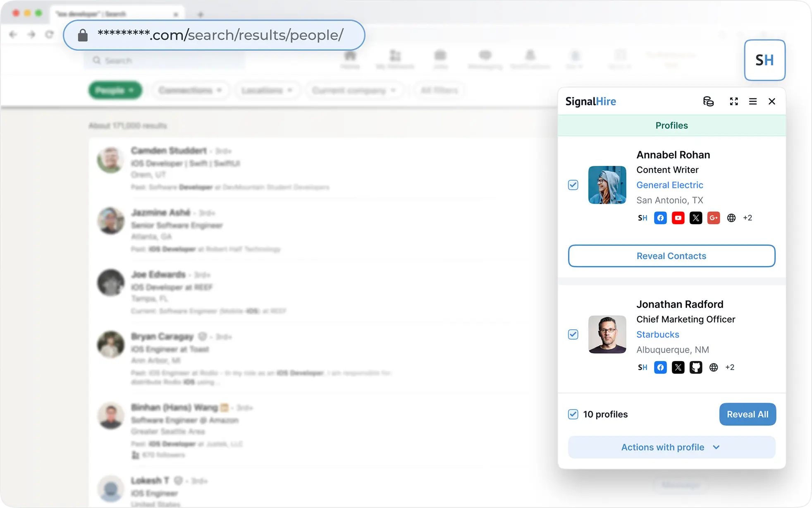
Task: Switch to the Profiles tab
Action: pos(671,125)
